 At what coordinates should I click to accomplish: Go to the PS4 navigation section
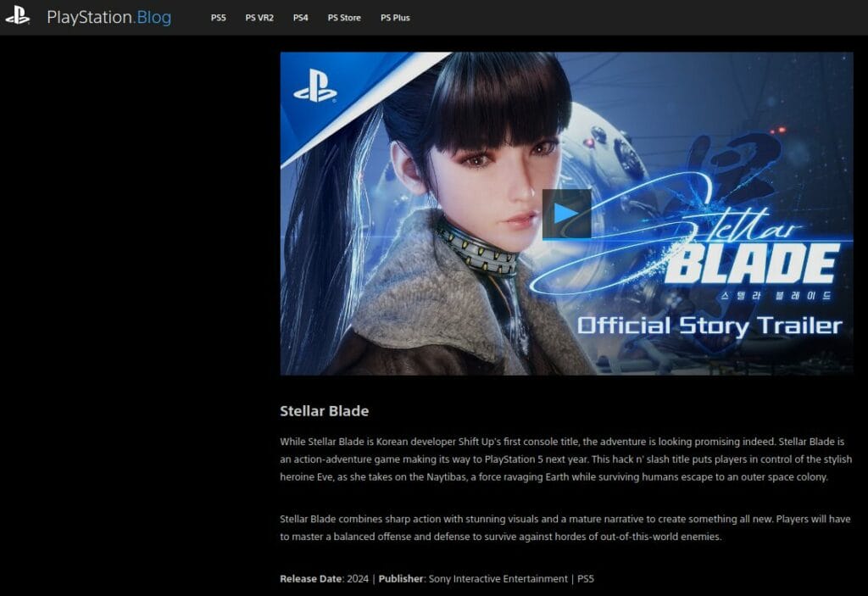point(300,18)
